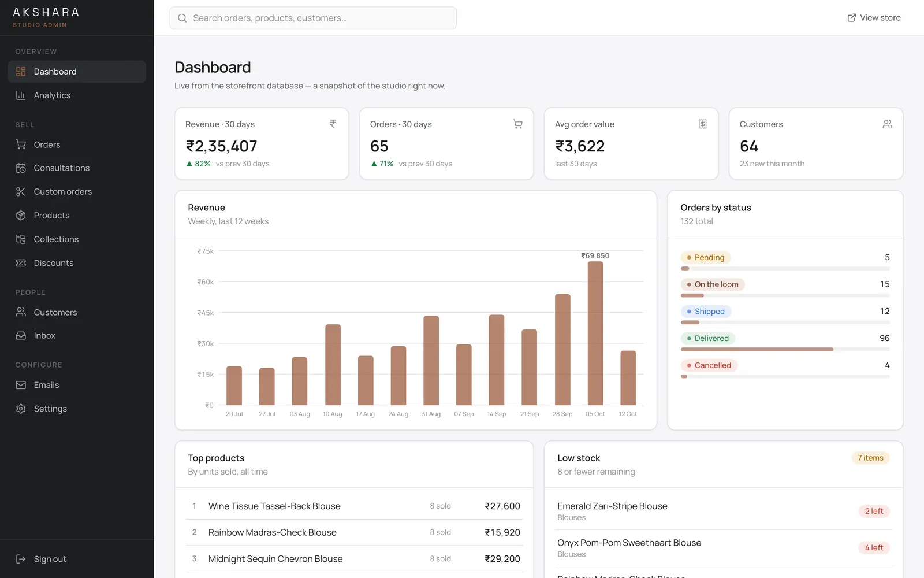
Task: Click the Products box icon
Action: [x=21, y=216]
